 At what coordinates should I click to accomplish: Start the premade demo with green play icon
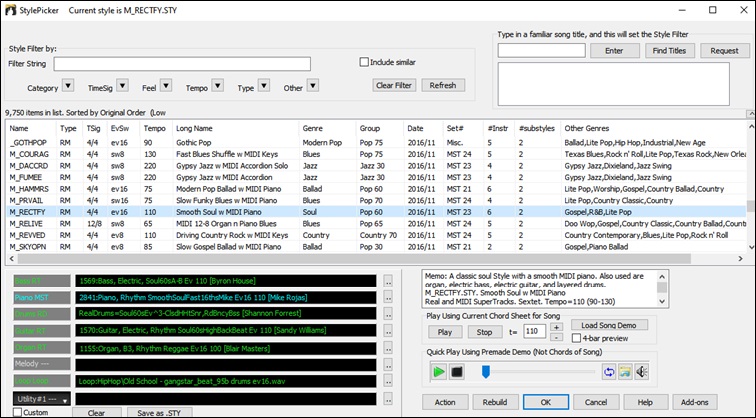point(439,372)
